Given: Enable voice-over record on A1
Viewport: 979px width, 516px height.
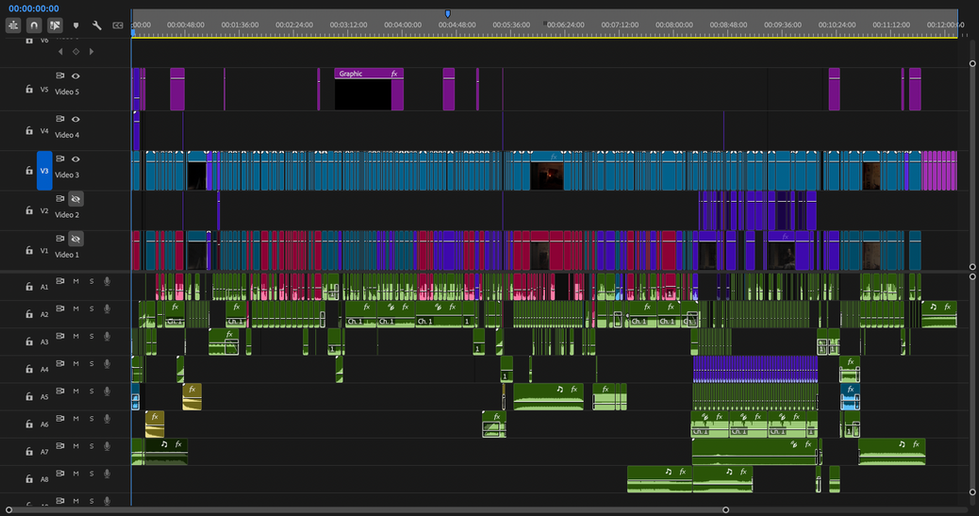Looking at the screenshot, I should [107, 282].
